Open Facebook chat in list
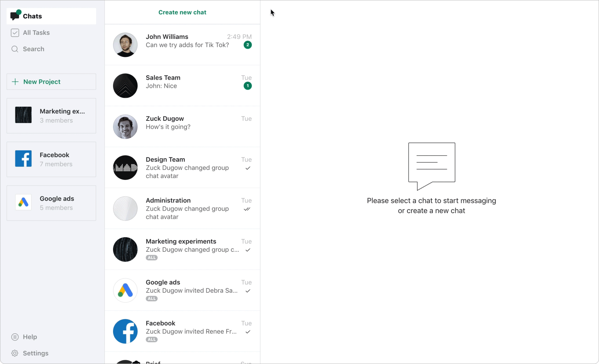Image resolution: width=599 pixels, height=364 pixels. tap(182, 331)
